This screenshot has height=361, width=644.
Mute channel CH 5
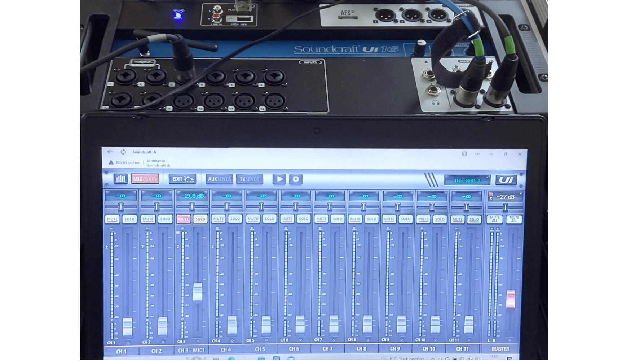[253, 219]
